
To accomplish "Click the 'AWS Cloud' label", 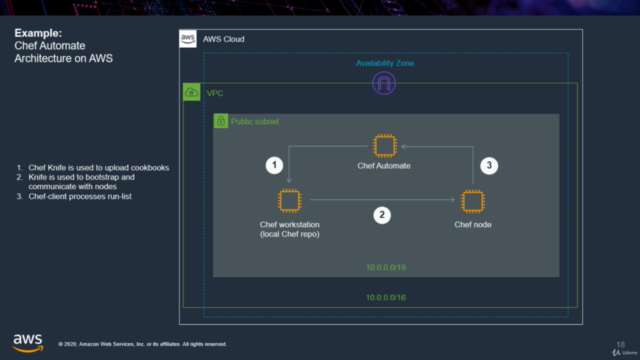I will click(224, 39).
